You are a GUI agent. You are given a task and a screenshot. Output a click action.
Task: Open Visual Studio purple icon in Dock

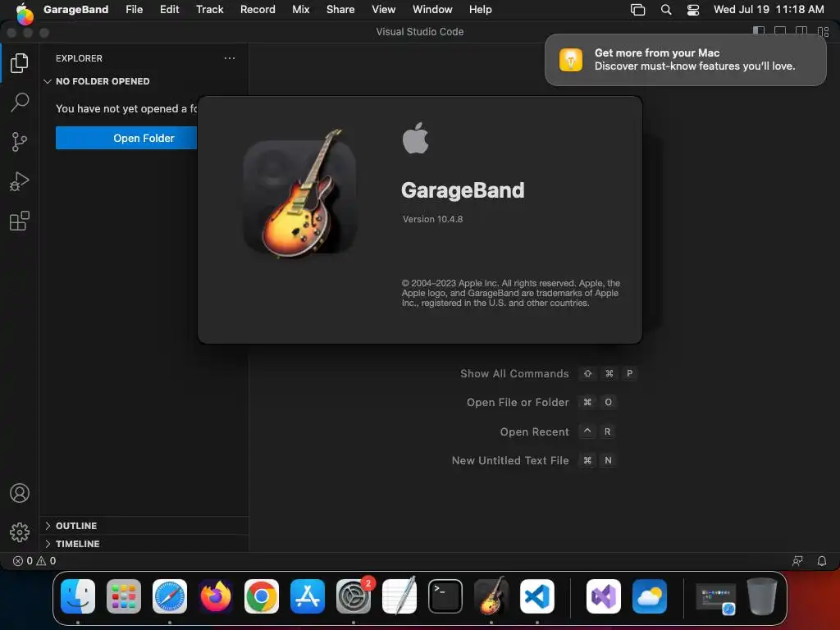[604, 596]
